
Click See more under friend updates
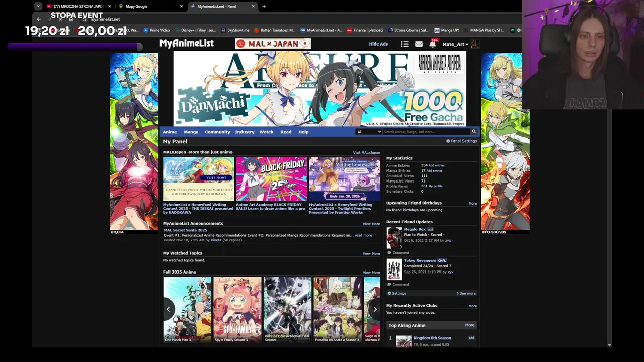pyautogui.click(x=466, y=293)
